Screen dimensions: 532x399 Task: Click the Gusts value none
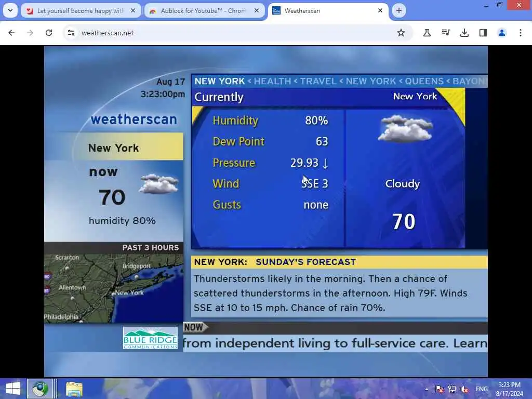point(316,205)
